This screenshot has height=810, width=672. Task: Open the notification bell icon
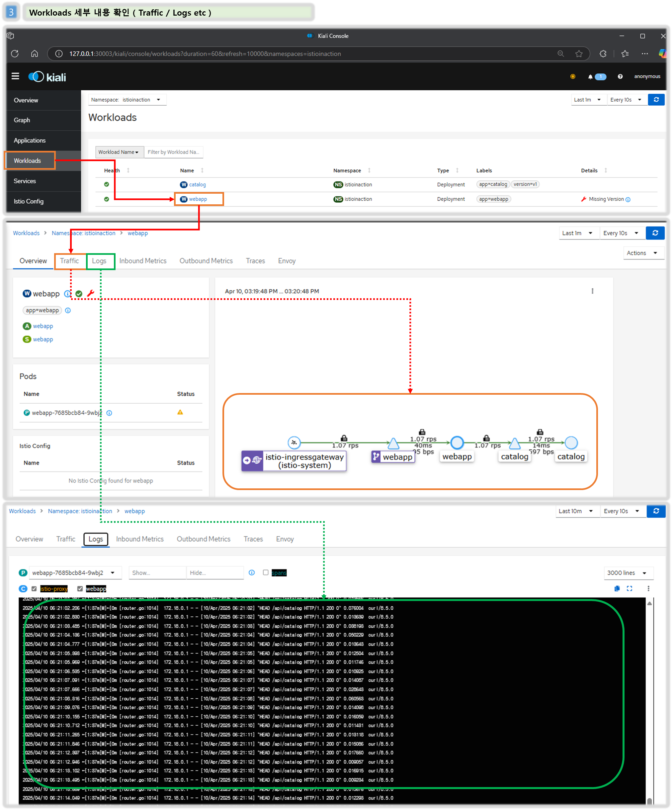(590, 77)
